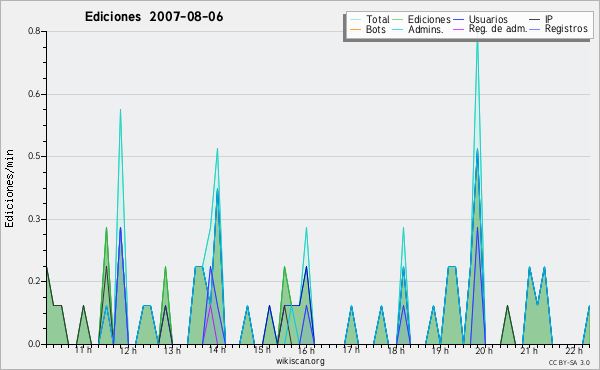Click the 0.5 y-axis value
This screenshot has height=370, width=600.
click(x=34, y=156)
